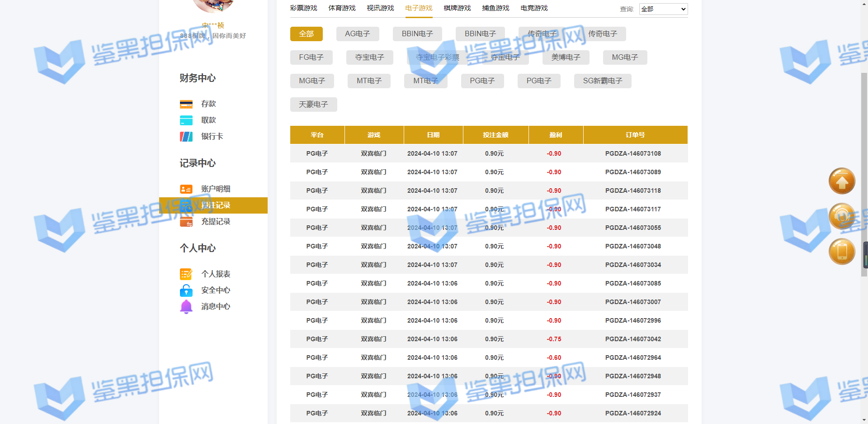Switch to the 捕鱼游戏 tab
Viewport: 868px width, 424px height.
tap(495, 8)
